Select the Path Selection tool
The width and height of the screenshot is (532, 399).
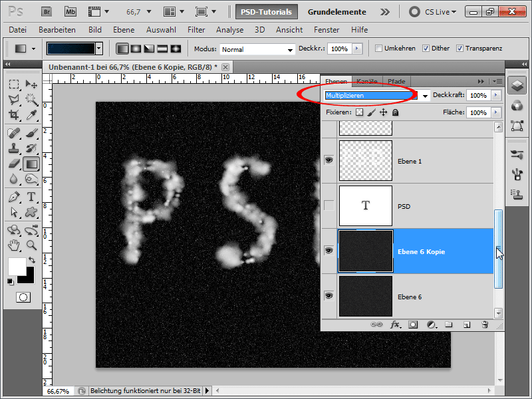[x=14, y=212]
